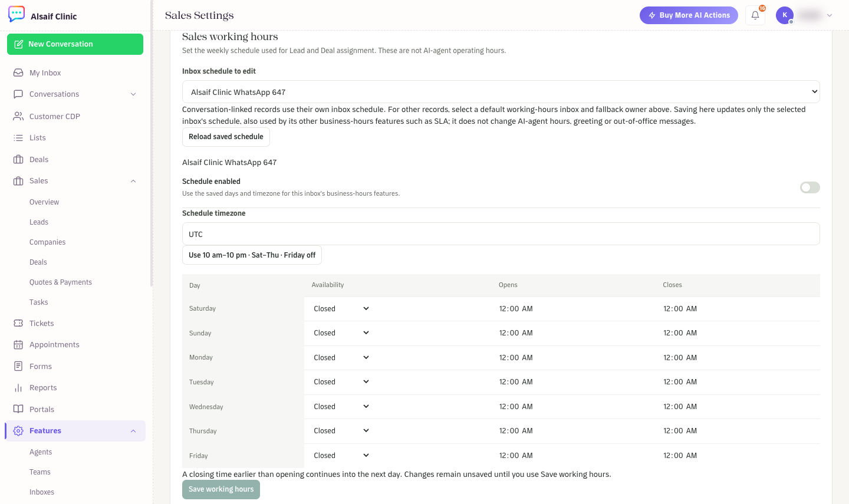Open the Inbox schedule to edit dropdown
The height and width of the screenshot is (504, 849).
point(501,92)
